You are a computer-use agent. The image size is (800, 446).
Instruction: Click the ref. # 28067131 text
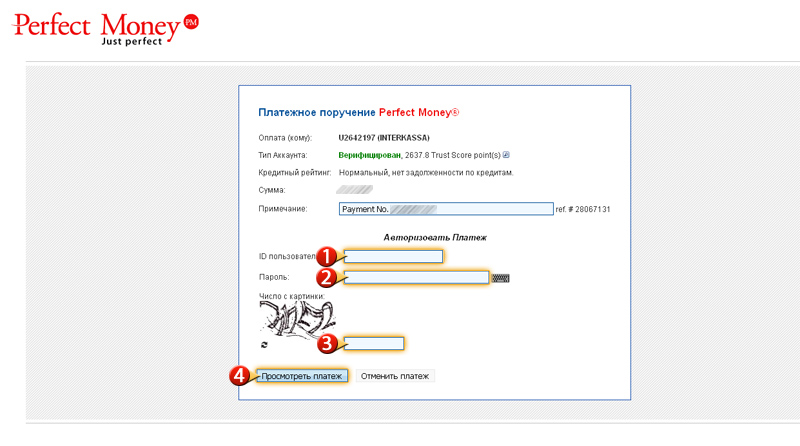(583, 209)
